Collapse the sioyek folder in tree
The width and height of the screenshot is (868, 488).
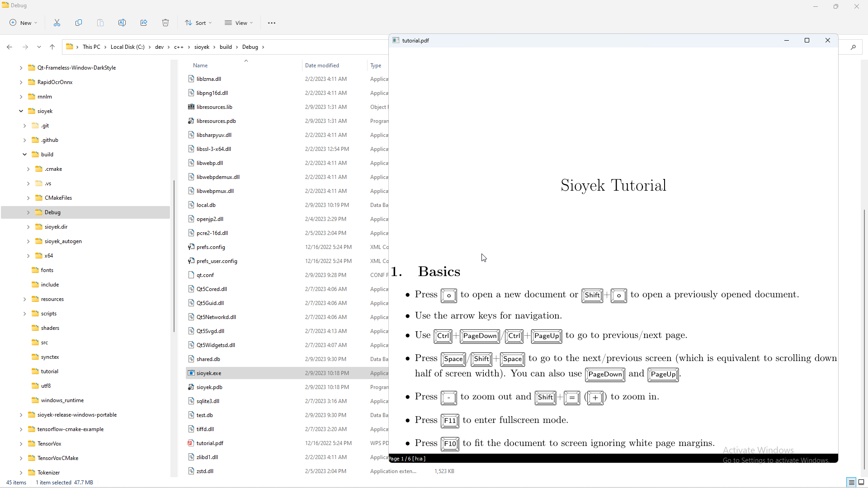(21, 111)
